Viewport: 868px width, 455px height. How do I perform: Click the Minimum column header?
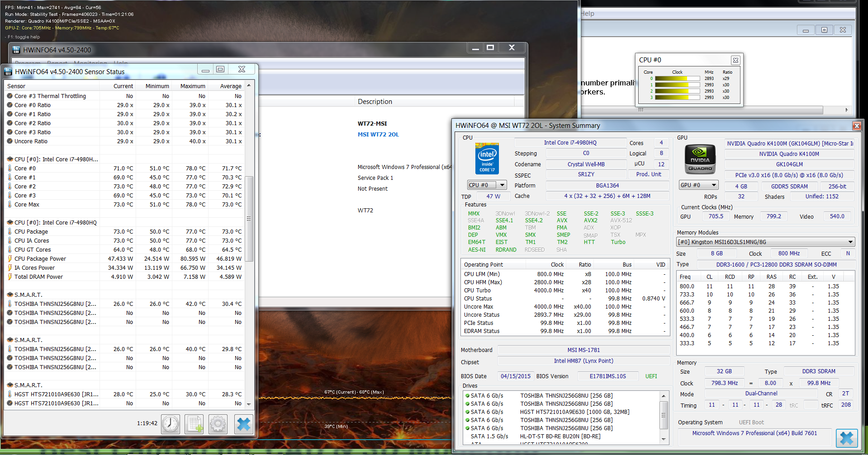154,86
